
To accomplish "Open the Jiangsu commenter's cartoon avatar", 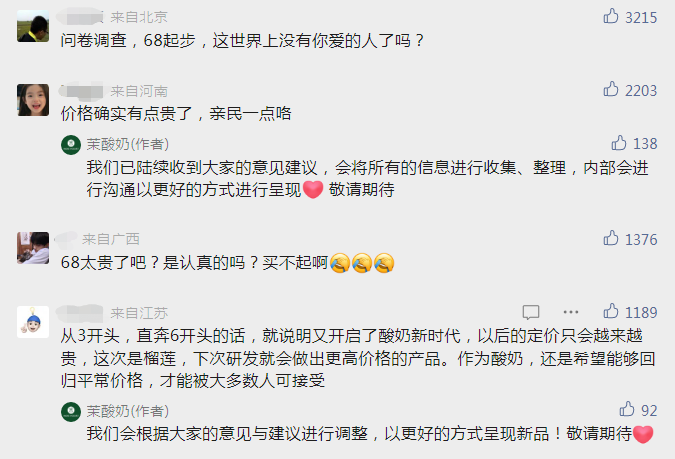I will 33,322.
